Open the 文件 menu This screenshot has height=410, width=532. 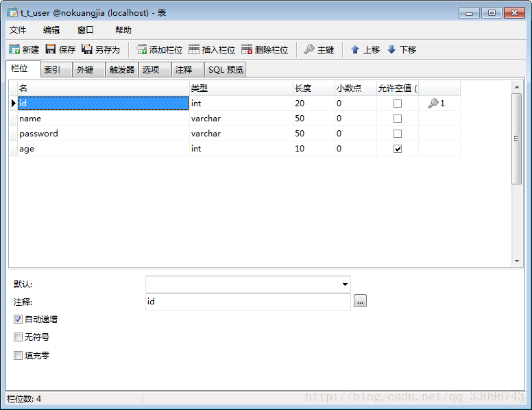click(x=18, y=30)
